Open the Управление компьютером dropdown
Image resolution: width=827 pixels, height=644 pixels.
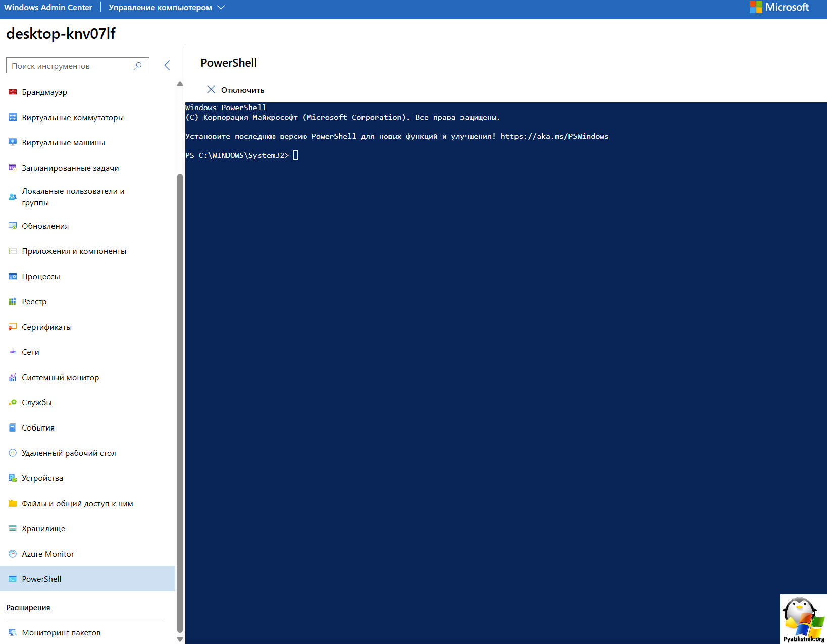tap(167, 8)
